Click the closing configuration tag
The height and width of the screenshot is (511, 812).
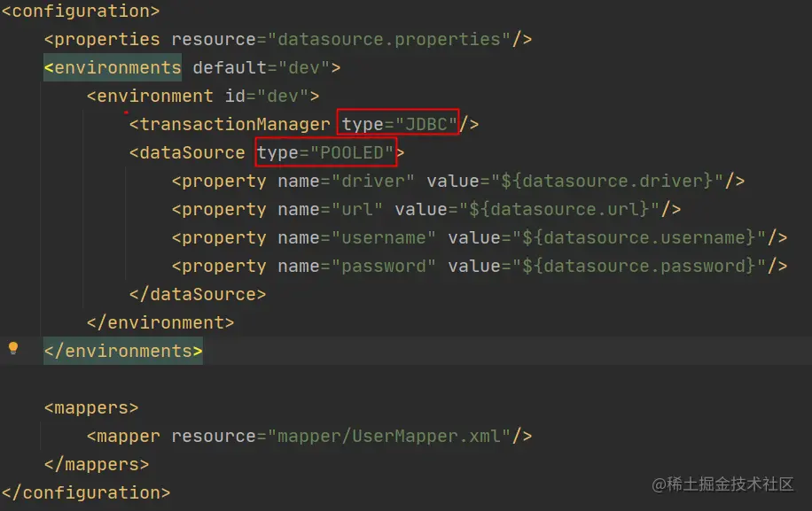86,493
